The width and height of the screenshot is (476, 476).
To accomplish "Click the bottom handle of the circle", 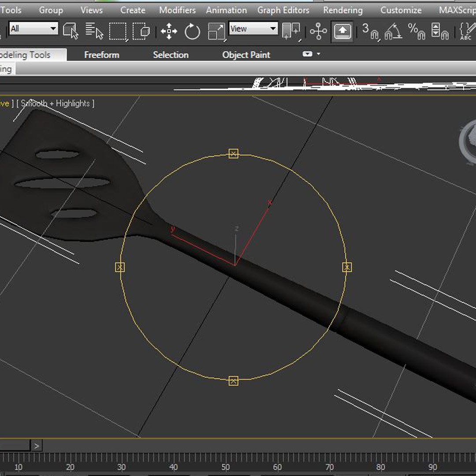I will tap(233, 381).
